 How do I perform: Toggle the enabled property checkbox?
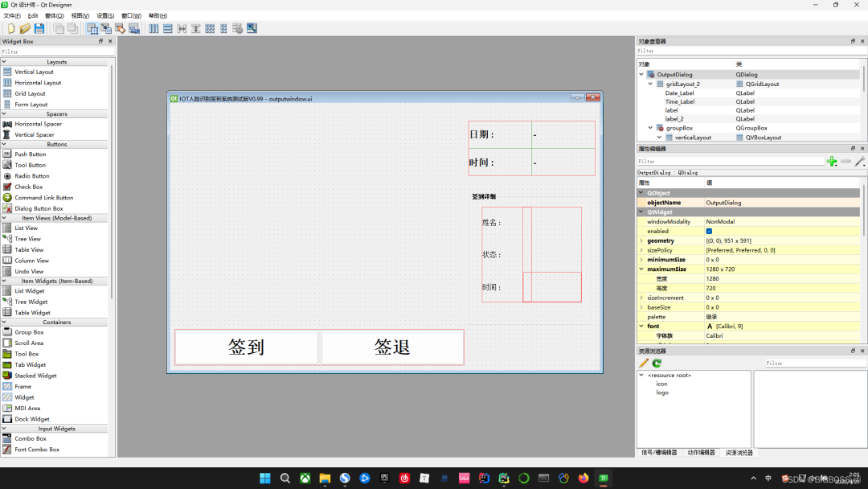click(709, 231)
